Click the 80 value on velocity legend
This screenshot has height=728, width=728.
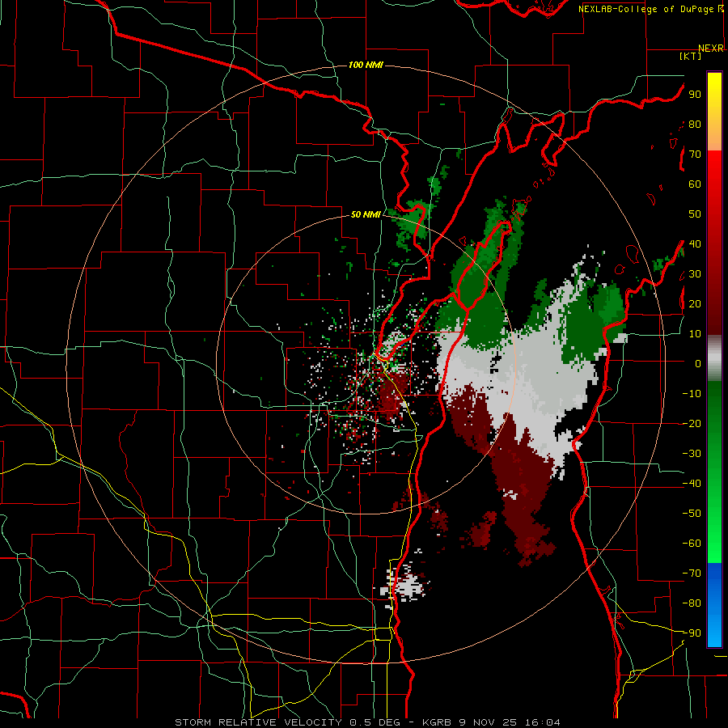click(695, 125)
